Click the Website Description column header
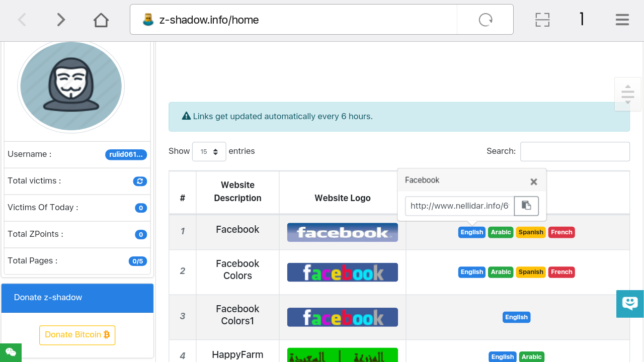 coord(237,192)
